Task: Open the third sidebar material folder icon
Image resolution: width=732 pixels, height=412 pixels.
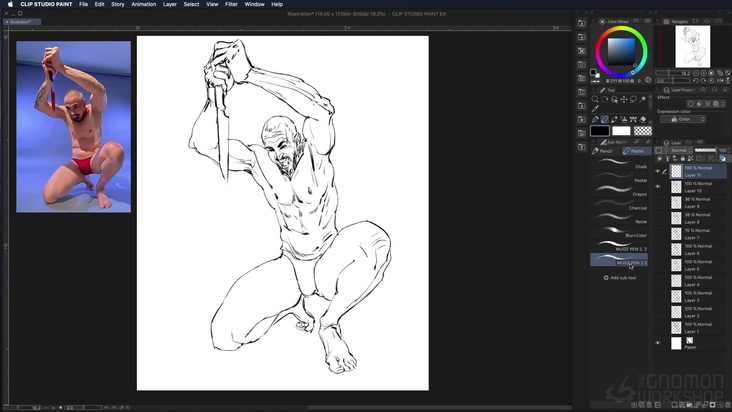Action: [582, 50]
